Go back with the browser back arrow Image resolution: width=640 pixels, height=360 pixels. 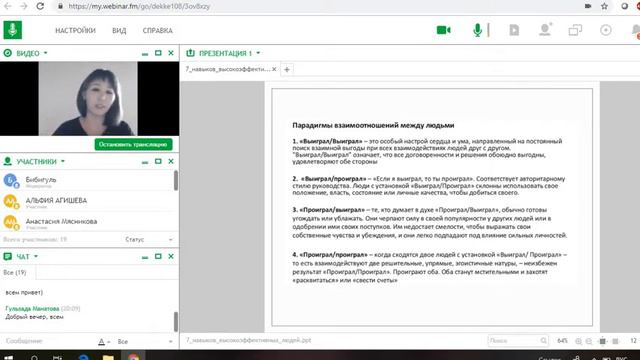click(x=7, y=6)
